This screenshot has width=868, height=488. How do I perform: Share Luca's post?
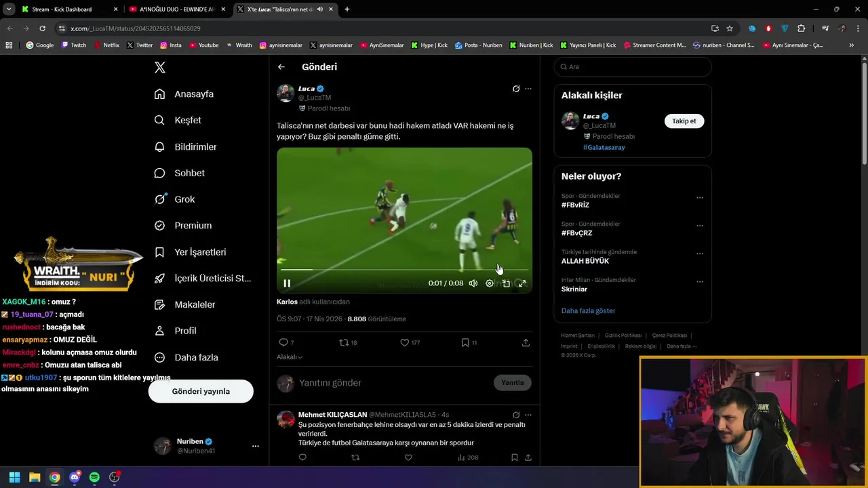coord(526,343)
